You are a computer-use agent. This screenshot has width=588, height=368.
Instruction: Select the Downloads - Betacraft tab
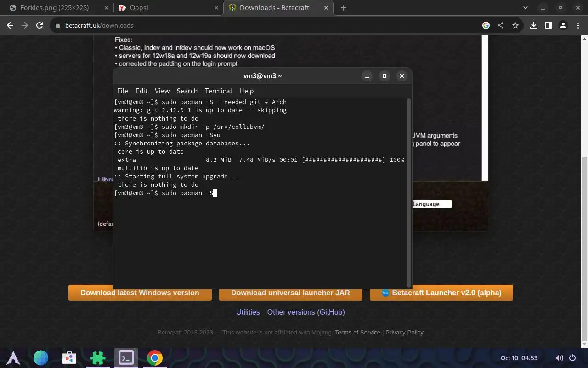tap(278, 8)
